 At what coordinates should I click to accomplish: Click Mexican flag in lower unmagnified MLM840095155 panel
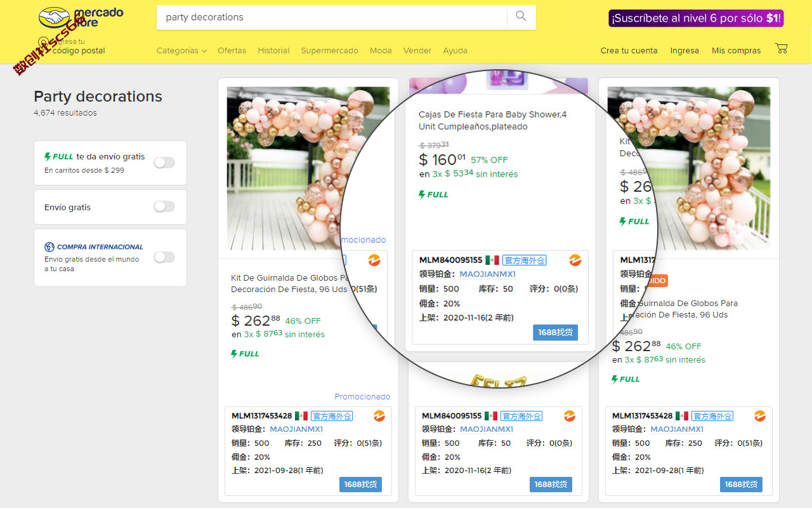(x=491, y=416)
